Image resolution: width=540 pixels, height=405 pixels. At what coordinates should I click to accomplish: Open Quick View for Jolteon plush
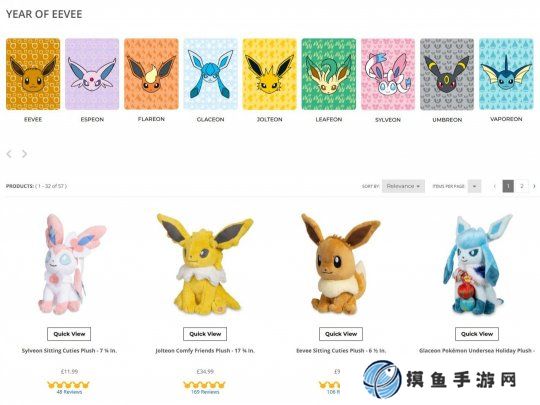coord(205,334)
